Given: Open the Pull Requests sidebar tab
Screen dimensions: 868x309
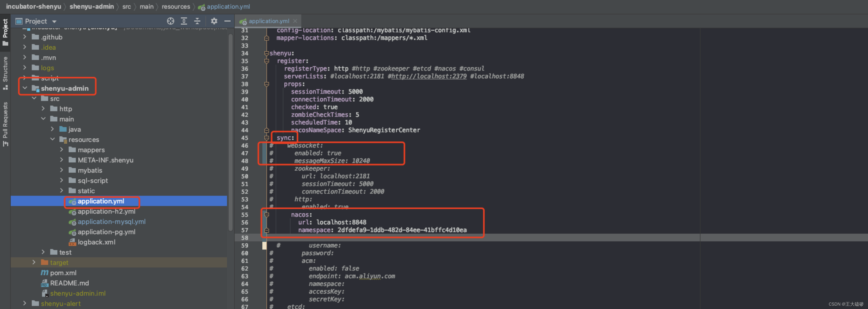Looking at the screenshot, I should (5, 124).
